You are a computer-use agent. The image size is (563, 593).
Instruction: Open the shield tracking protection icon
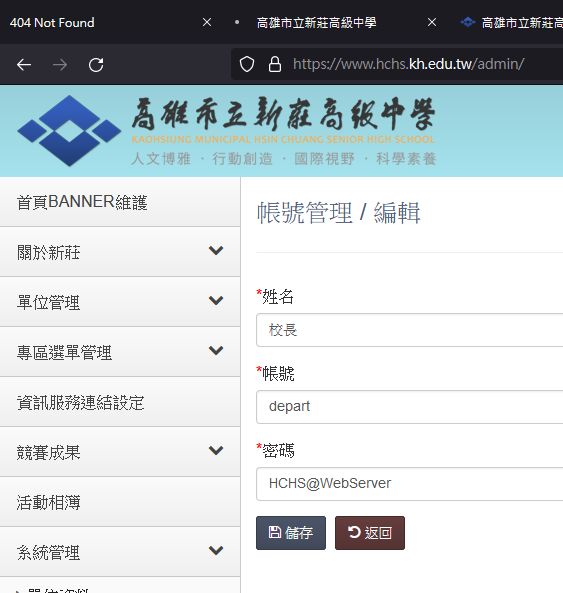[x=247, y=64]
